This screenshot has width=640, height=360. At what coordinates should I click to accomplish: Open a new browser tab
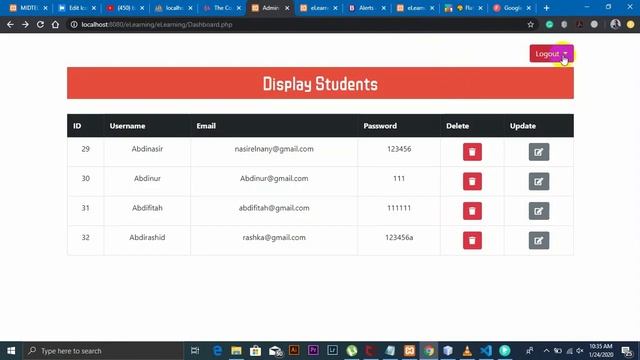click(546, 8)
